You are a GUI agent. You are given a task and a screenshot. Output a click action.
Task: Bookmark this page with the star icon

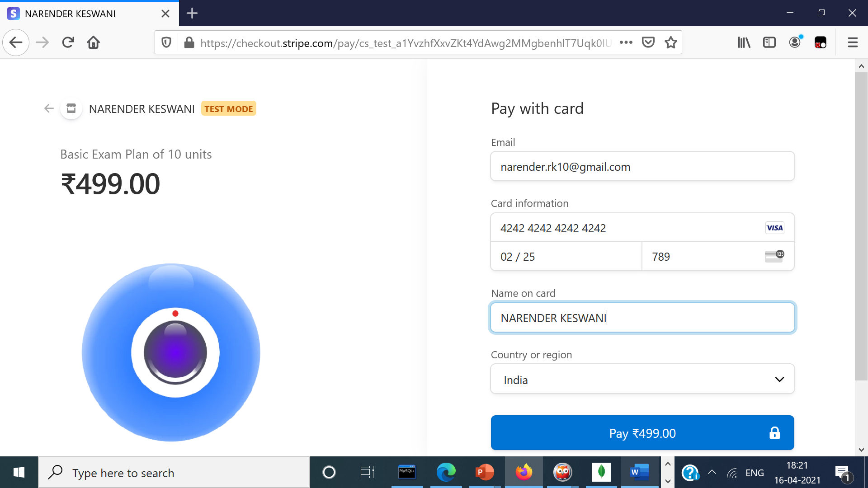(x=671, y=42)
